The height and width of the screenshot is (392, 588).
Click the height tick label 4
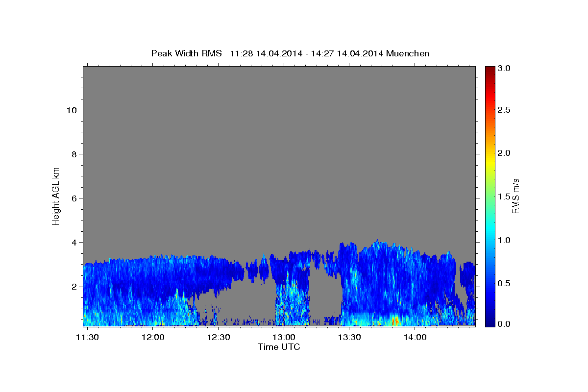coord(74,242)
